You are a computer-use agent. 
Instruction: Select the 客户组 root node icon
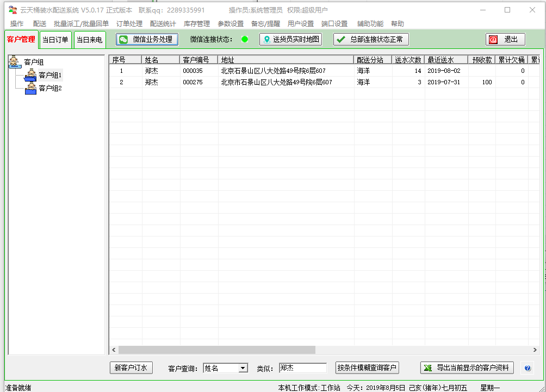(x=15, y=63)
